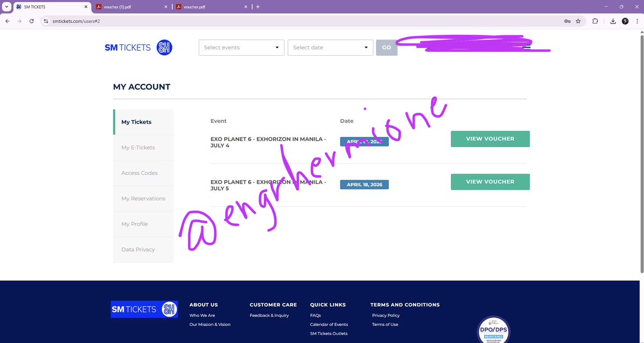644x343 pixels.
Task: Select the SM TICKETS browser tab
Action: (x=52, y=7)
